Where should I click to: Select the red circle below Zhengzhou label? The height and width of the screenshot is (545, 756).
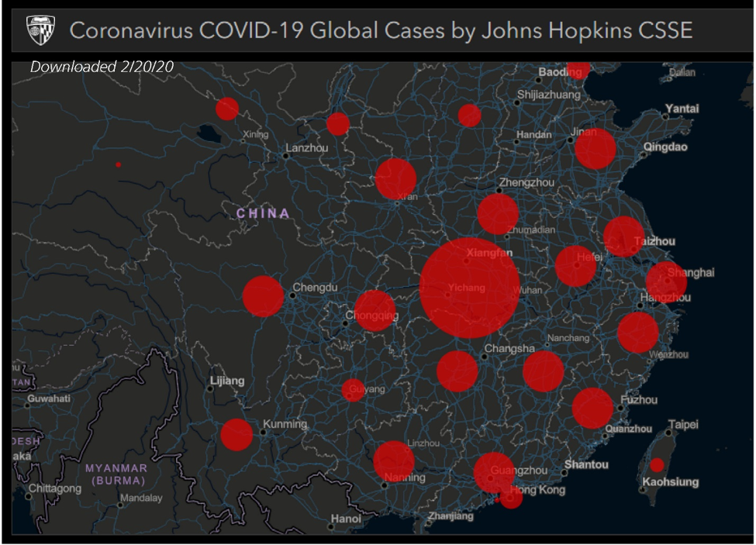click(498, 214)
